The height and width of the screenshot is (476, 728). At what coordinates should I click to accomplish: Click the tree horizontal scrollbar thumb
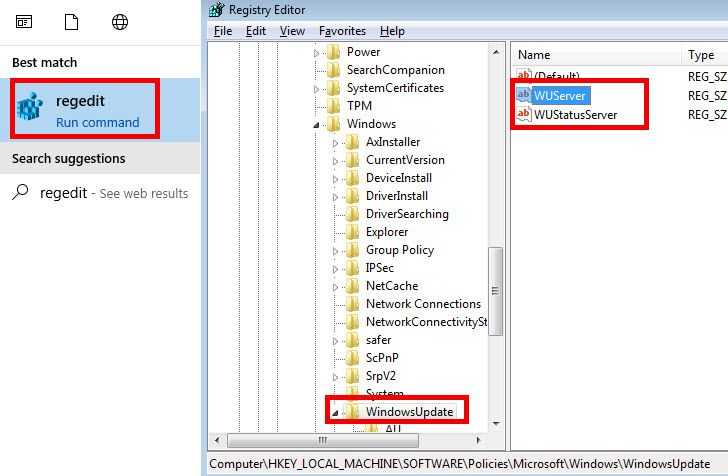(323, 440)
